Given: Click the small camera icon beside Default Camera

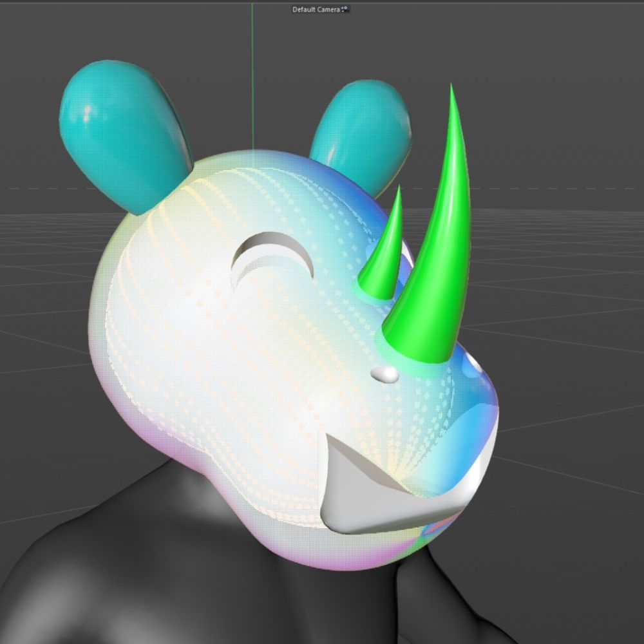Looking at the screenshot, I should [x=345, y=8].
